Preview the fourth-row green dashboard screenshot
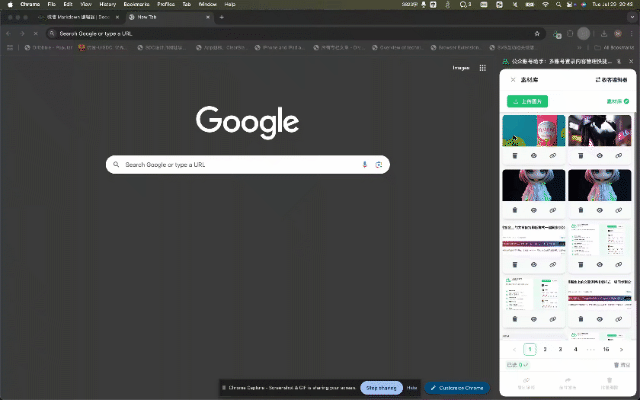This screenshot has width=640, height=400. (x=533, y=319)
